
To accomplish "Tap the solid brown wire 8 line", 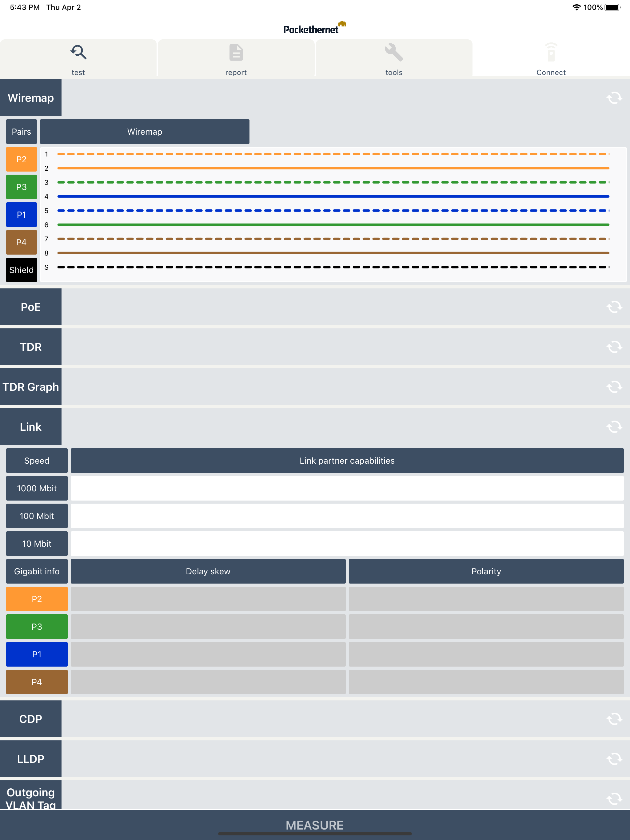I will pos(333,253).
